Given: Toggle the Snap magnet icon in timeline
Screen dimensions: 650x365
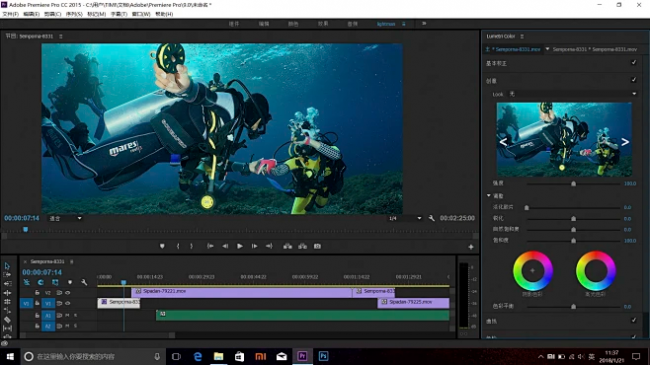Looking at the screenshot, I should pos(41,282).
